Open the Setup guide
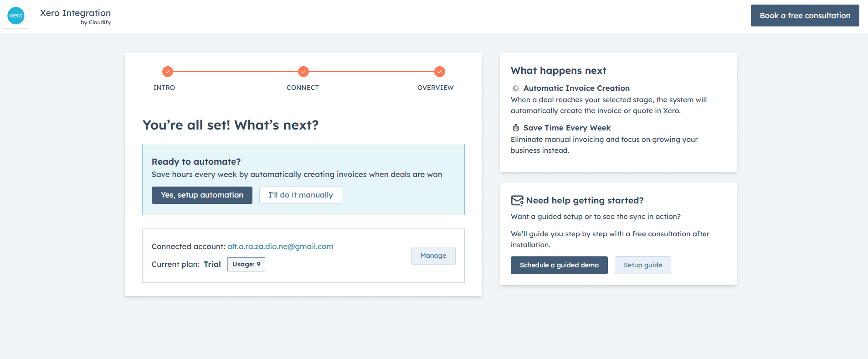 click(x=643, y=265)
